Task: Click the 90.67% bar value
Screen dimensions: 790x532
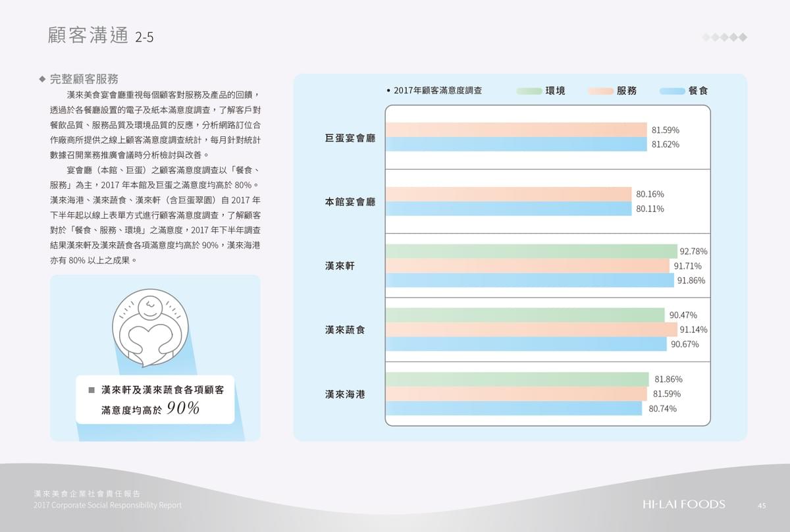Action: coord(685,344)
